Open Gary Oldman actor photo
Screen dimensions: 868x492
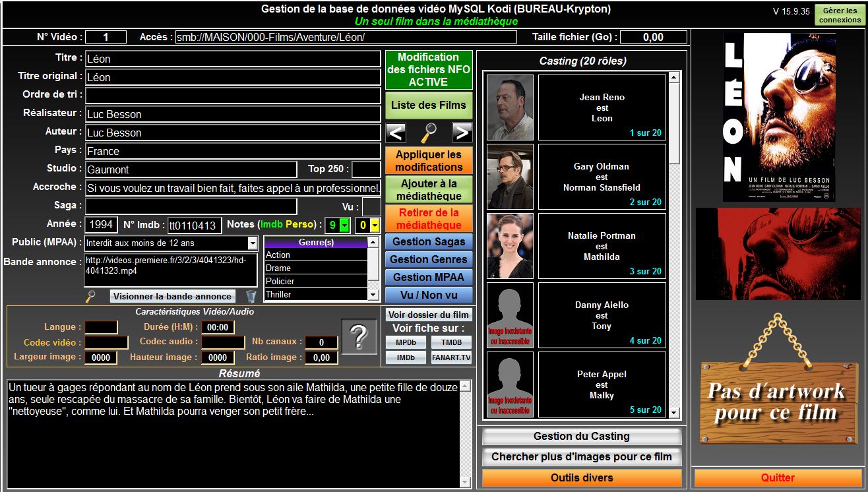coord(510,177)
